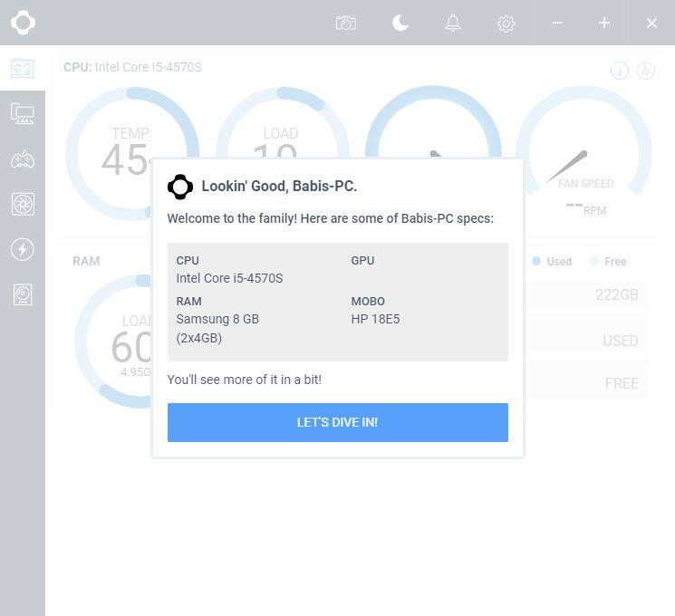Click the 'You'll see more of it in a bit!' text
Image resolution: width=675 pixels, height=616 pixels.
[244, 380]
